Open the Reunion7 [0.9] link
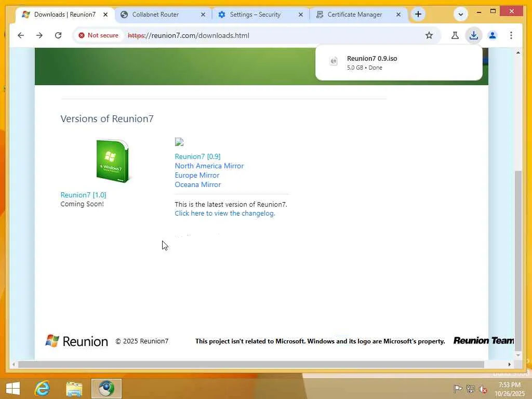The height and width of the screenshot is (399, 532). pyautogui.click(x=197, y=156)
